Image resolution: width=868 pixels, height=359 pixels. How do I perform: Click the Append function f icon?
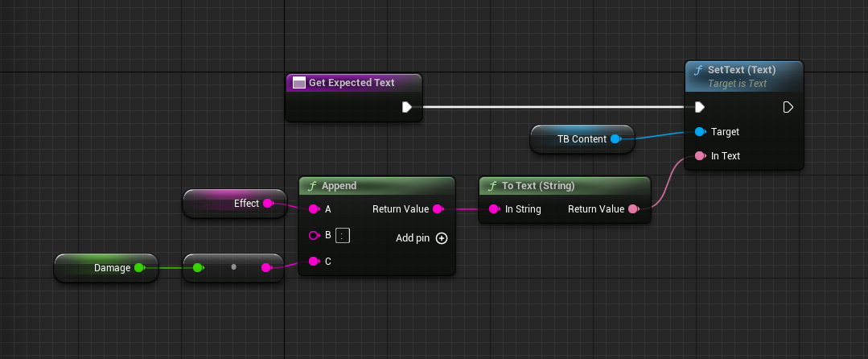(312, 186)
